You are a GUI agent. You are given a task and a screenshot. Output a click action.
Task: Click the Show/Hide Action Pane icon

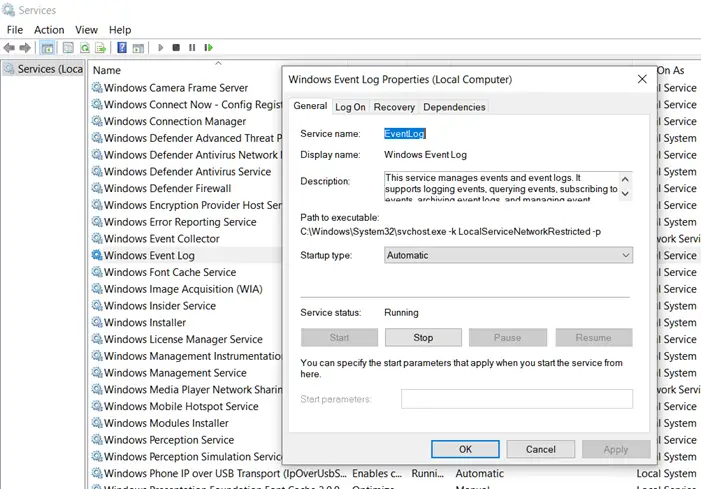[x=138, y=47]
